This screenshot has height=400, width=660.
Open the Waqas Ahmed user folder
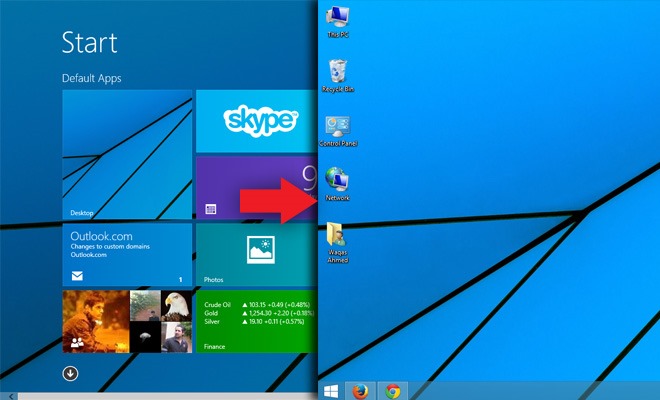click(x=338, y=243)
